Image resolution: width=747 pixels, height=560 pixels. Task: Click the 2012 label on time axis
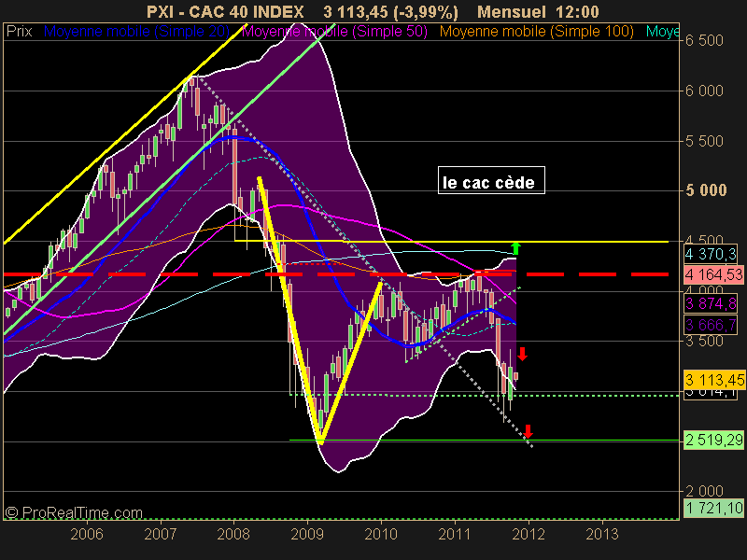(x=529, y=534)
